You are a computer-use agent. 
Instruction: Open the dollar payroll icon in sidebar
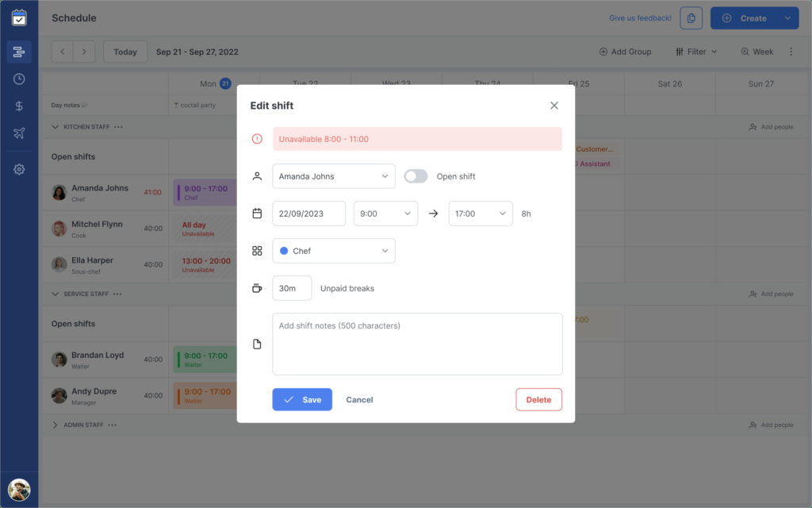coord(19,106)
